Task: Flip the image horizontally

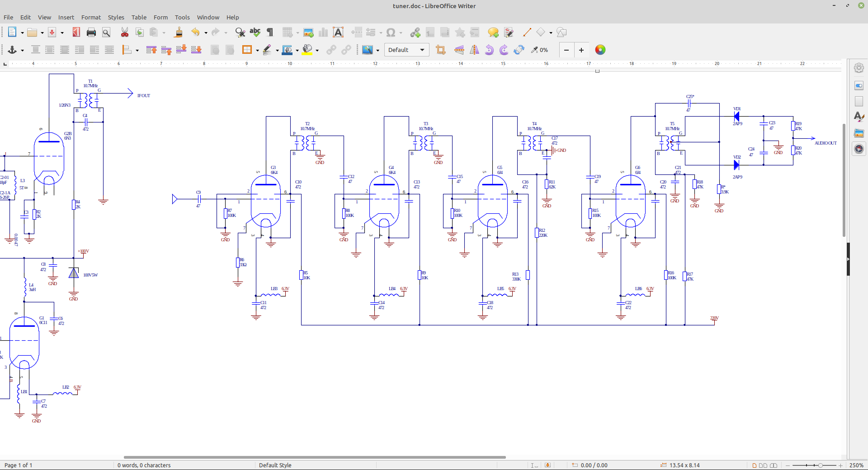Action: coord(474,50)
